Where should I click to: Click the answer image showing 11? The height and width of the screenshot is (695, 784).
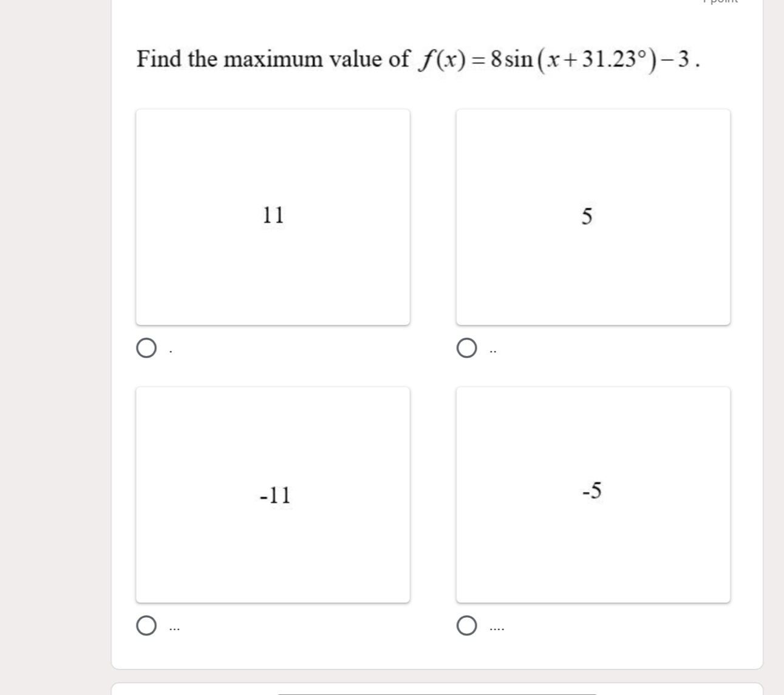273,216
